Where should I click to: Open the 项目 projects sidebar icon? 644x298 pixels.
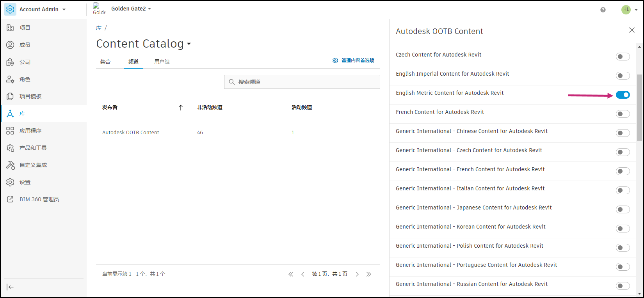(10, 28)
